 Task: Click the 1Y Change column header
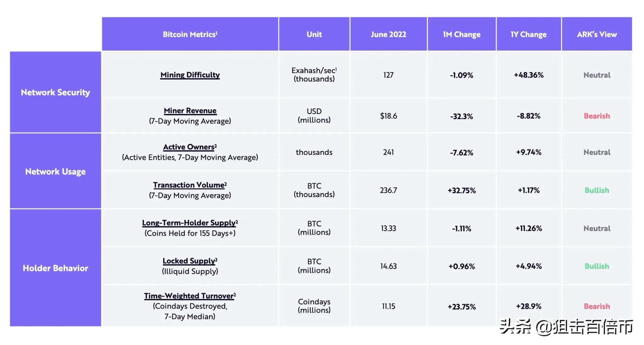point(529,34)
